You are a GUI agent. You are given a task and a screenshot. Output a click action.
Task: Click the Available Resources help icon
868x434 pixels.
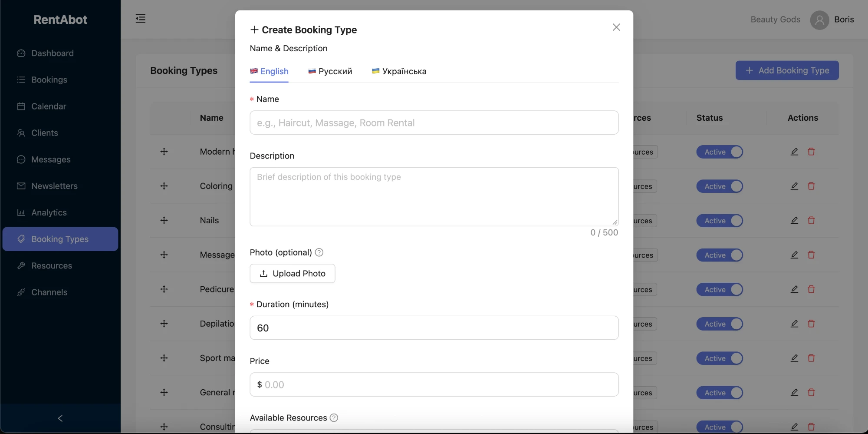tap(334, 418)
